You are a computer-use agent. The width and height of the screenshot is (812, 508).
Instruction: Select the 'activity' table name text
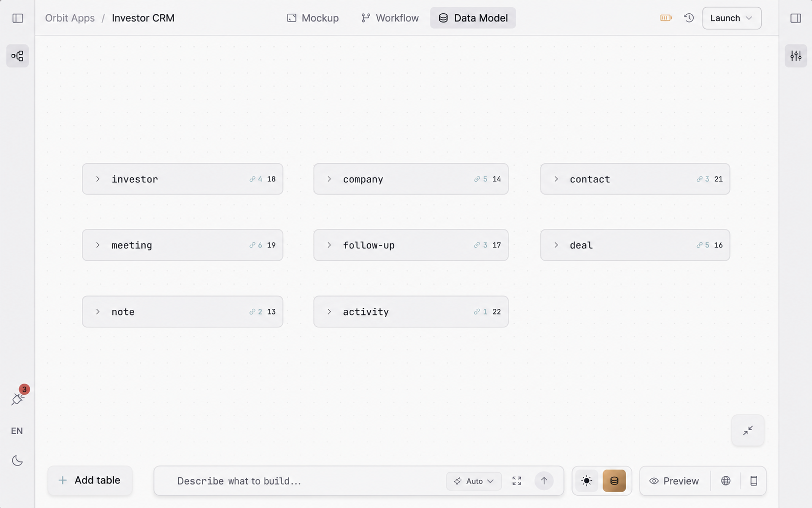tap(366, 312)
